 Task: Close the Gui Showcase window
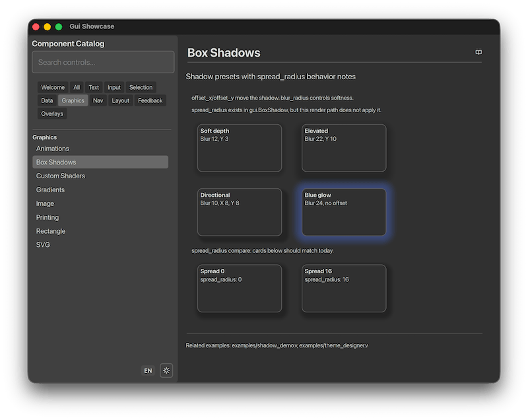[x=36, y=26]
